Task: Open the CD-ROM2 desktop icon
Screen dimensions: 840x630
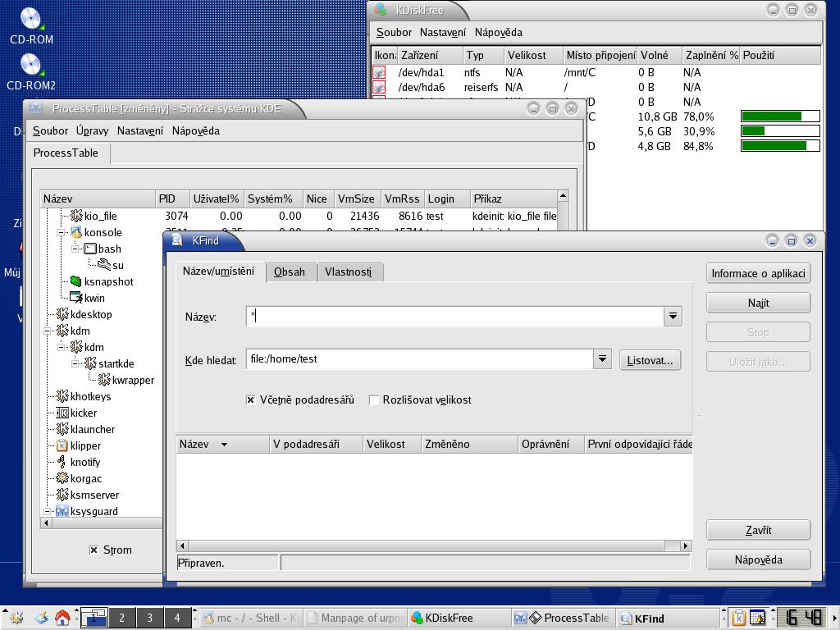Action: pos(31,66)
